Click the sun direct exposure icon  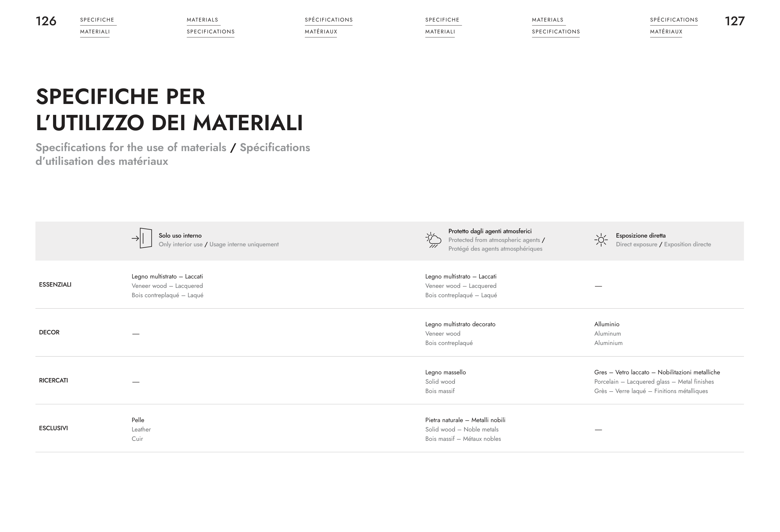coord(601,240)
